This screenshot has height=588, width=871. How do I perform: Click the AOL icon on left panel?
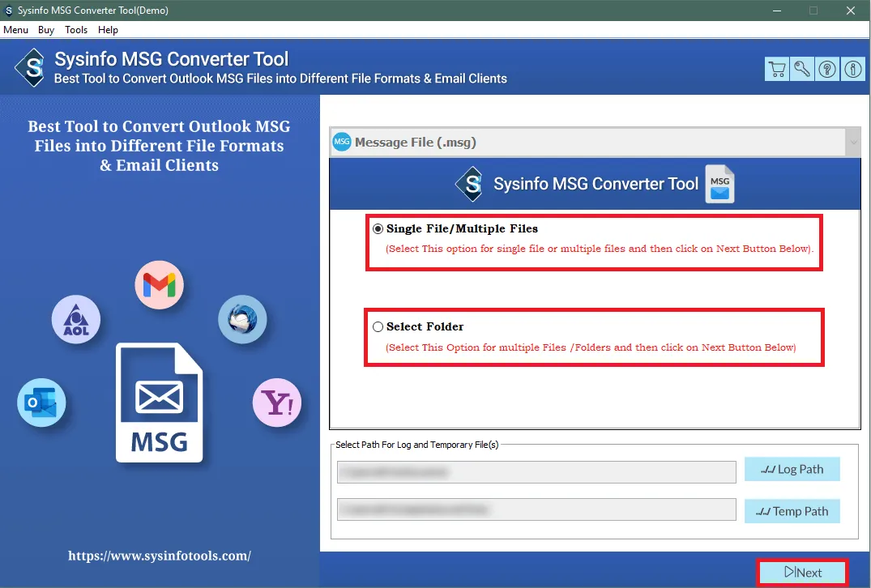[x=76, y=319]
